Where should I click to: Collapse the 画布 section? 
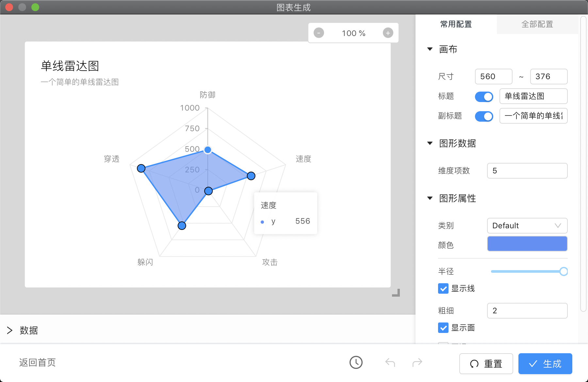[430, 49]
